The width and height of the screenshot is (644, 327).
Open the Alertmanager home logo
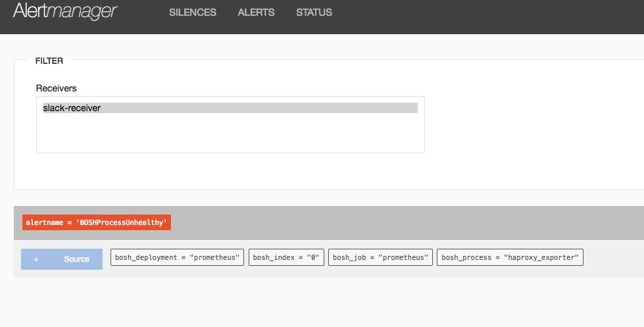(x=65, y=11)
